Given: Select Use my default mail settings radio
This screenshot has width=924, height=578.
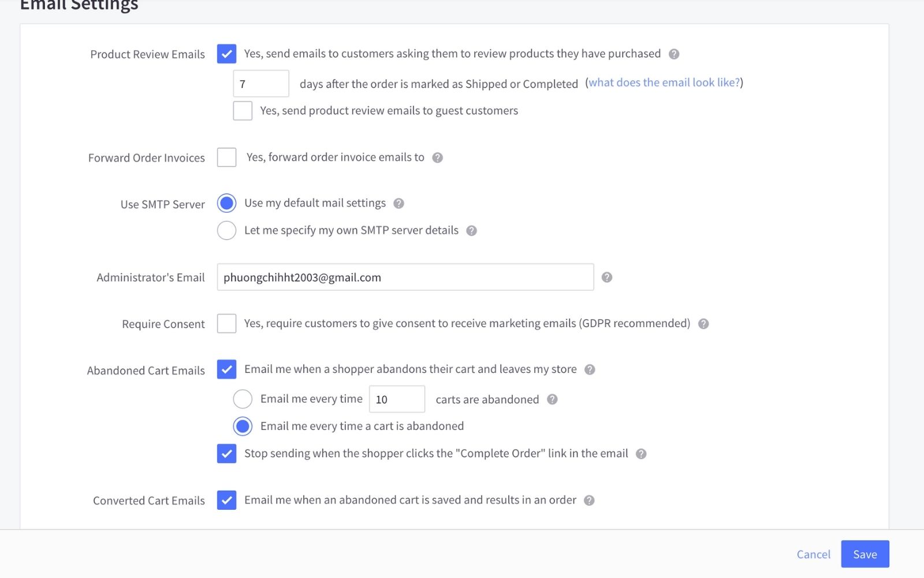Looking at the screenshot, I should tap(226, 203).
